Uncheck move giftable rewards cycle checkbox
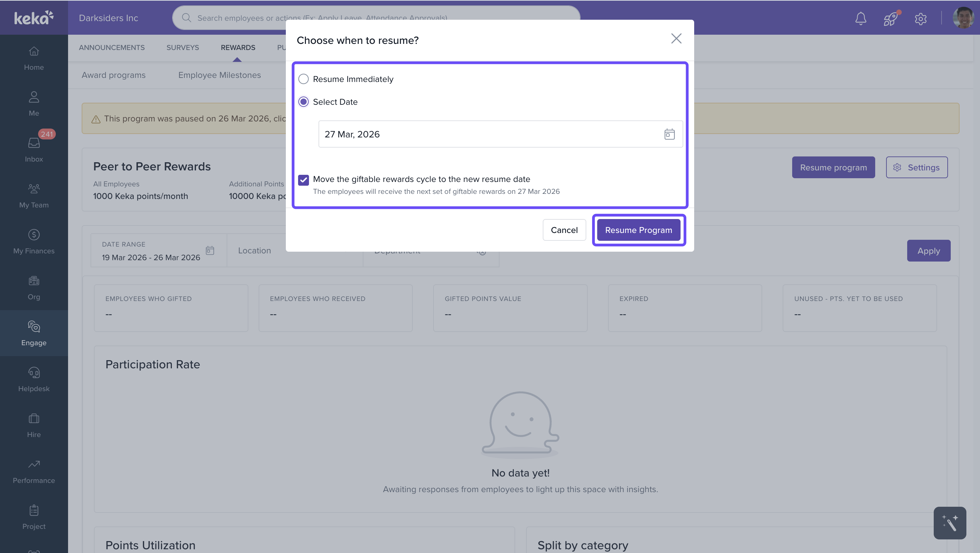Screen dimensions: 980x553 pyautogui.click(x=304, y=180)
